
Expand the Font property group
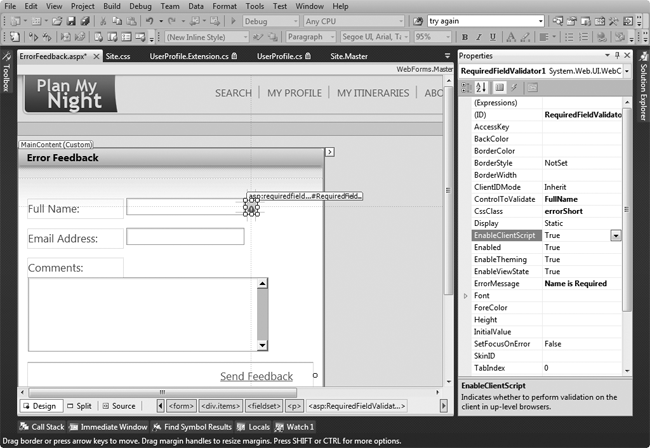466,296
